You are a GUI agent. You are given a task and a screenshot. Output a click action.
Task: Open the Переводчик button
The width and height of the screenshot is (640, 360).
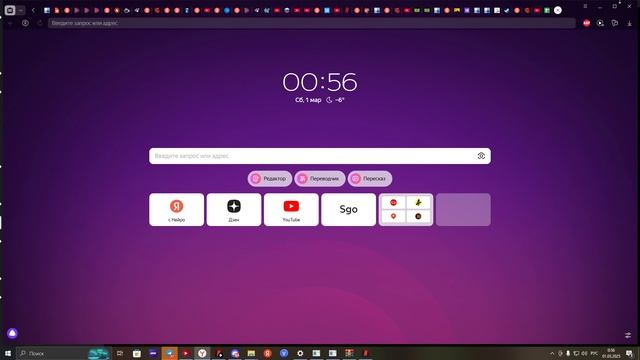click(320, 179)
